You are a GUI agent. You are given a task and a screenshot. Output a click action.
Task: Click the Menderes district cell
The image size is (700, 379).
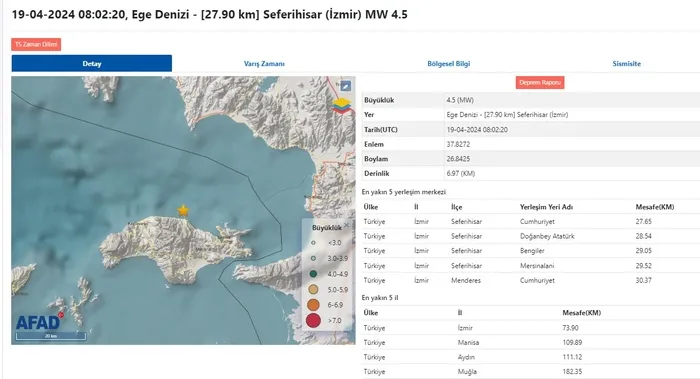click(x=466, y=280)
